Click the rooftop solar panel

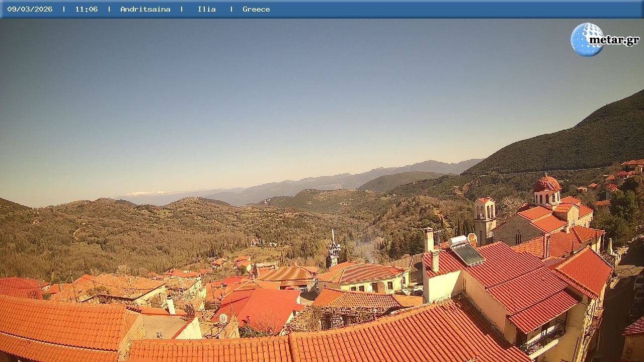(x=468, y=254)
